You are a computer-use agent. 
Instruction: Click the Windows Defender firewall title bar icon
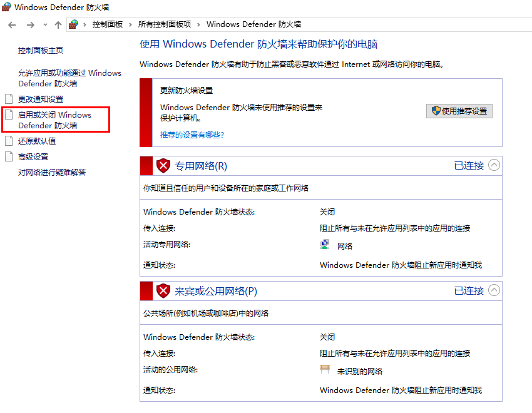[x=6, y=7]
